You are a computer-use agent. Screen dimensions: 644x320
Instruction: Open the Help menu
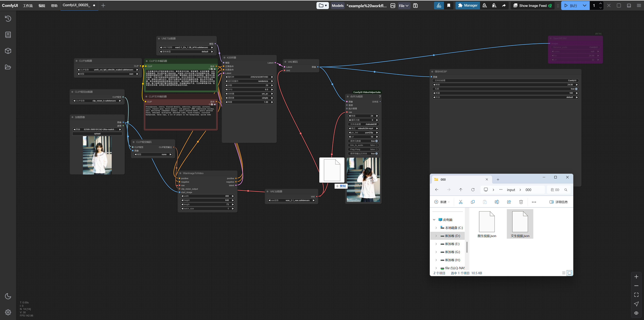[x=54, y=6]
